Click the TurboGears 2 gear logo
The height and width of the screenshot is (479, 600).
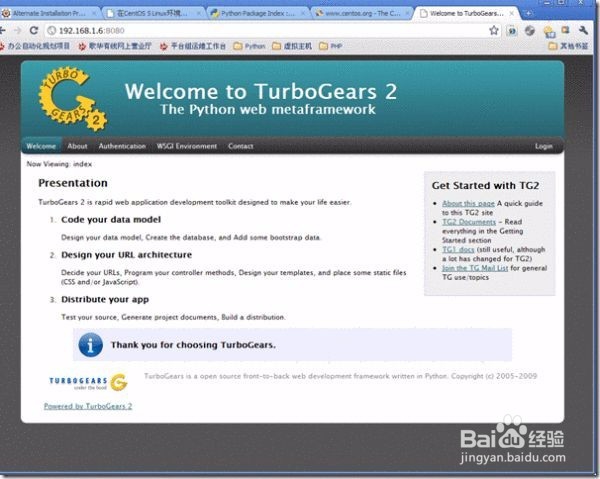pos(72,99)
